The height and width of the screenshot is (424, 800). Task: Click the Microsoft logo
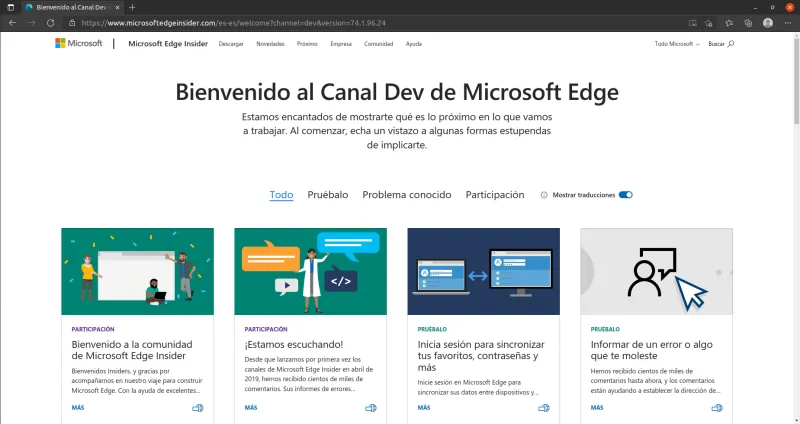pyautogui.click(x=79, y=43)
